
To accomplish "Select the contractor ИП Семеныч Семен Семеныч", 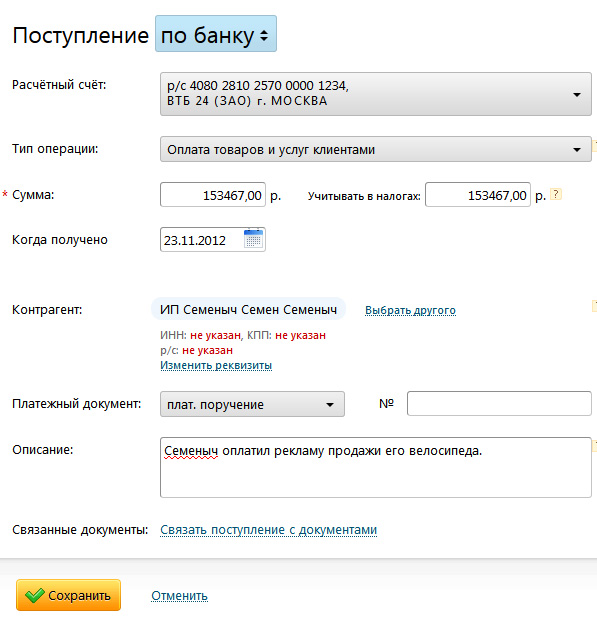I will pyautogui.click(x=248, y=309).
